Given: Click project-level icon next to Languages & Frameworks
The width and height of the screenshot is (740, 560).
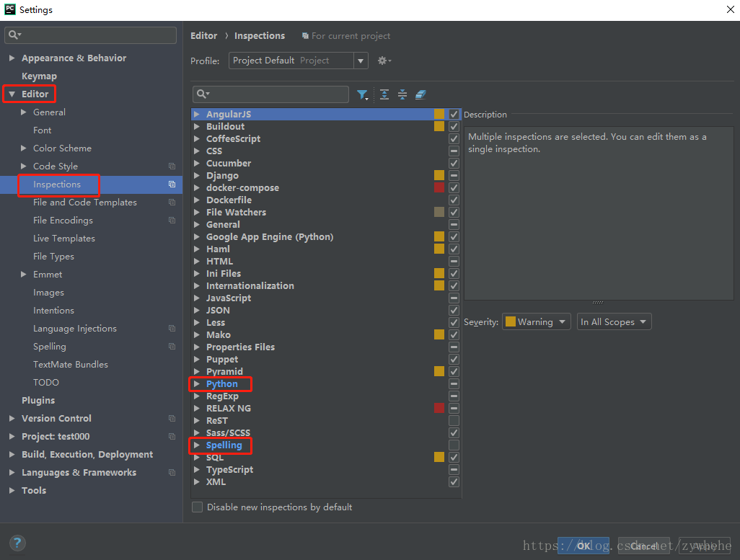Looking at the screenshot, I should 172,472.
